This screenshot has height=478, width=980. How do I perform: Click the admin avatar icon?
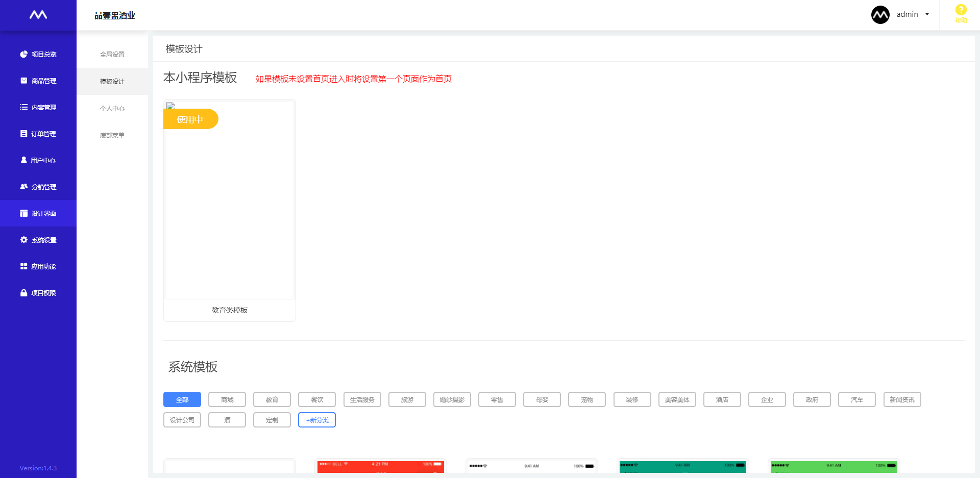click(880, 15)
